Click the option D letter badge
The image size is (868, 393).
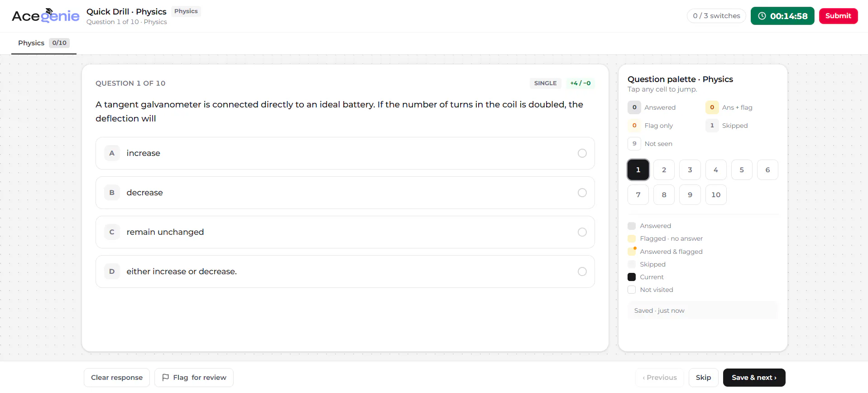tap(112, 272)
